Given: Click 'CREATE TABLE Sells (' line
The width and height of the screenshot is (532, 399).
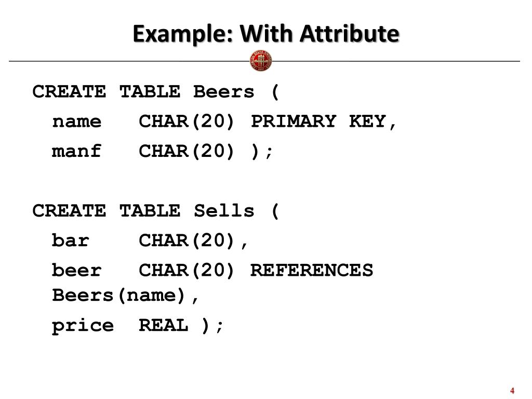Looking at the screenshot, I should 156,211.
